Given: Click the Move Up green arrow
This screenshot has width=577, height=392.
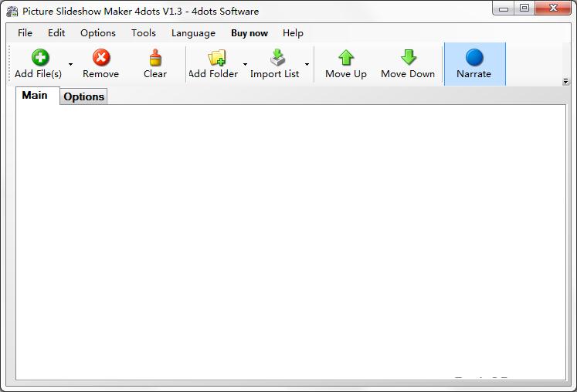Looking at the screenshot, I should click(346, 57).
